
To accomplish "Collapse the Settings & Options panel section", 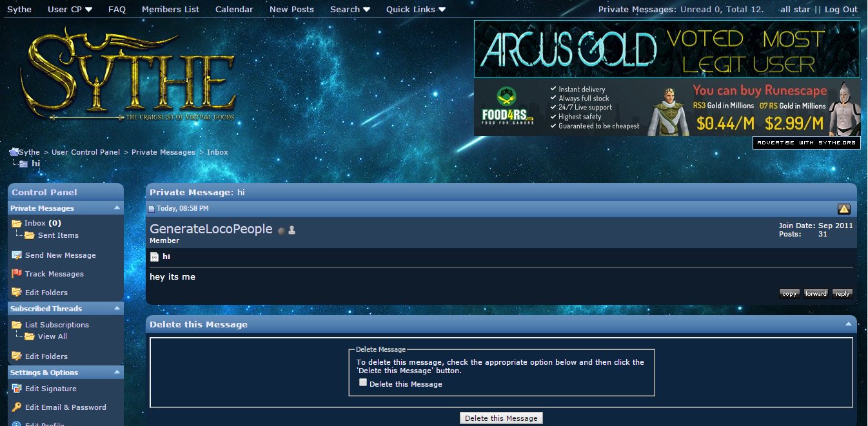I will (117, 373).
